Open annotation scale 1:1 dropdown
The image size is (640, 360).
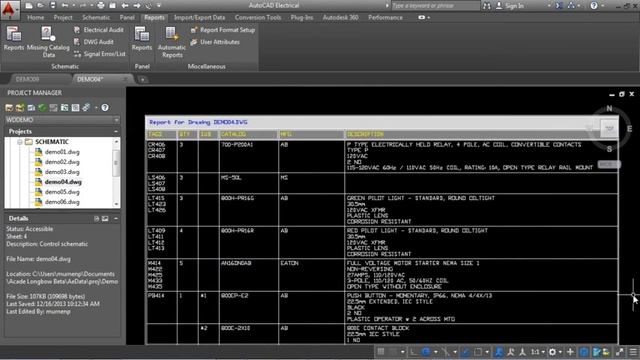pyautogui.click(x=538, y=351)
